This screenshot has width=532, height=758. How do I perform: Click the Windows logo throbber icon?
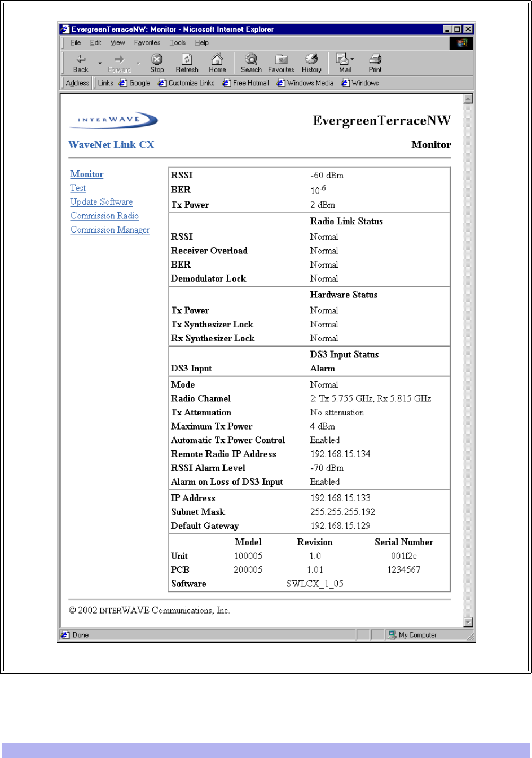tap(461, 43)
